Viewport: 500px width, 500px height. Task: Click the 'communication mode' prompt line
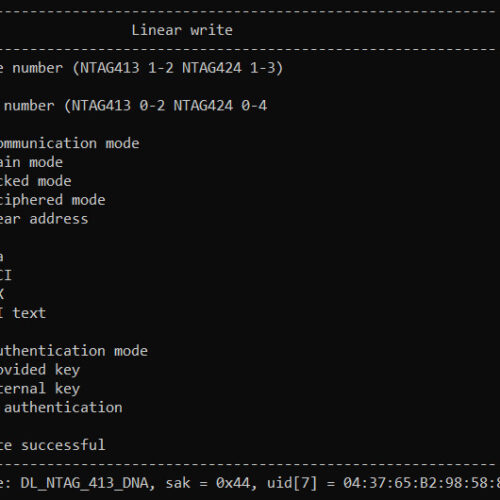tap(69, 143)
